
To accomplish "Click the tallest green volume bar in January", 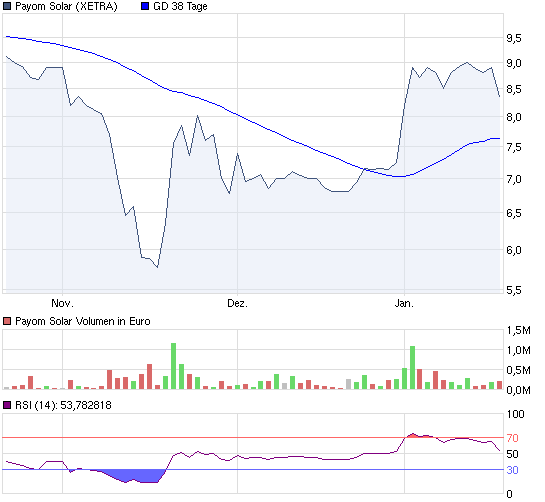I will coord(412,367).
